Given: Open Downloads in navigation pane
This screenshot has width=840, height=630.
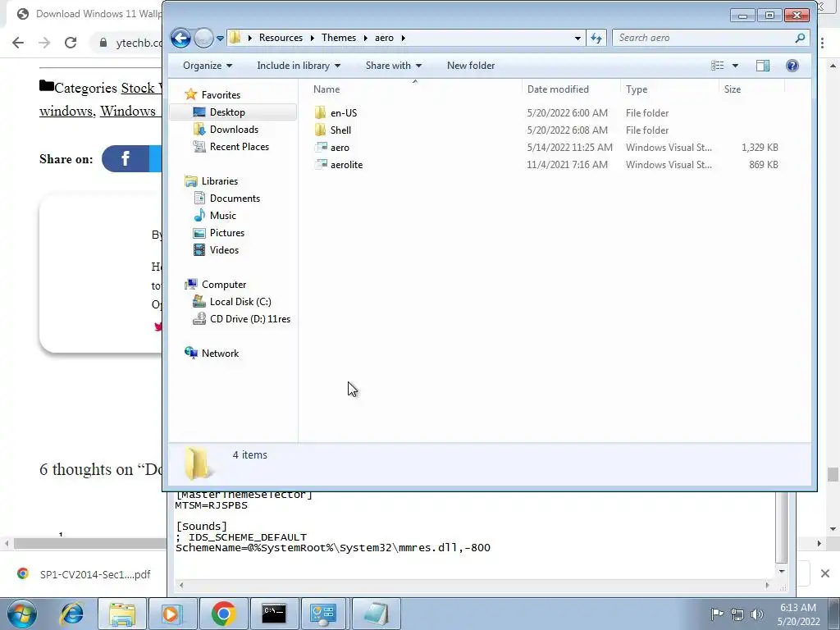Looking at the screenshot, I should 234,129.
